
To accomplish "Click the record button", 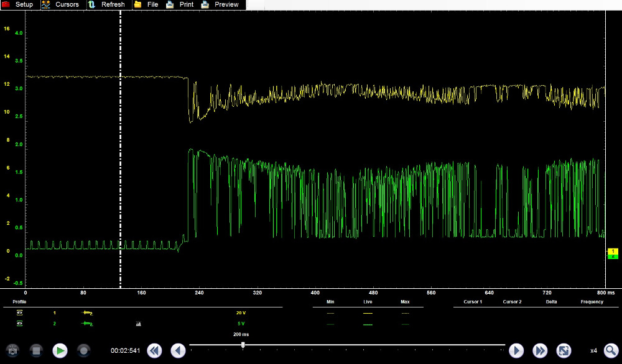I will pos(83,350).
